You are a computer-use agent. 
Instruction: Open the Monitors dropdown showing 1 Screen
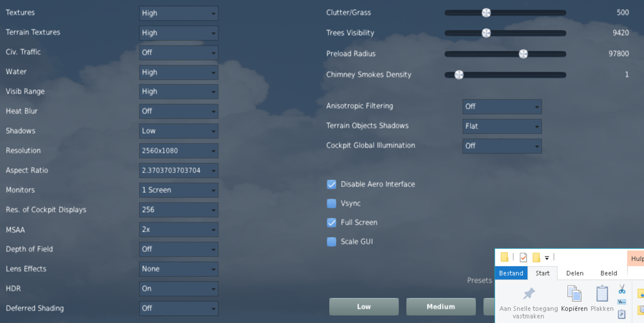(x=178, y=190)
